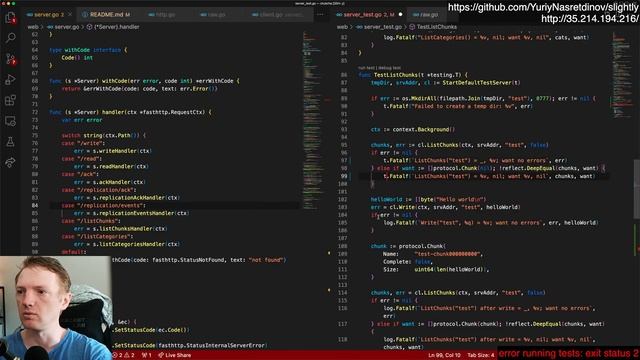Open the Explorer view in the activity bar

(x=10, y=18)
